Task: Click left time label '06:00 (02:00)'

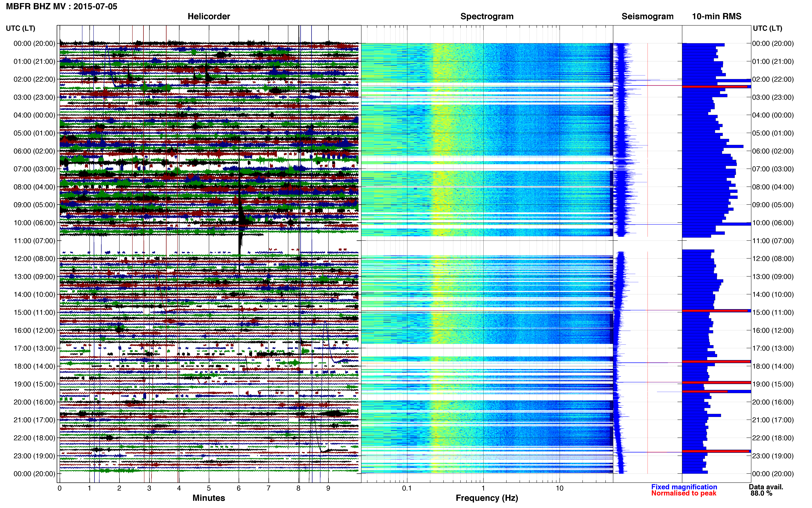Action: pos(34,151)
